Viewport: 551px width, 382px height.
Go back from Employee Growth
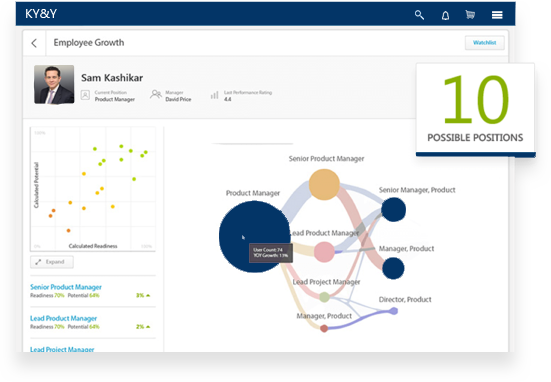(34, 43)
